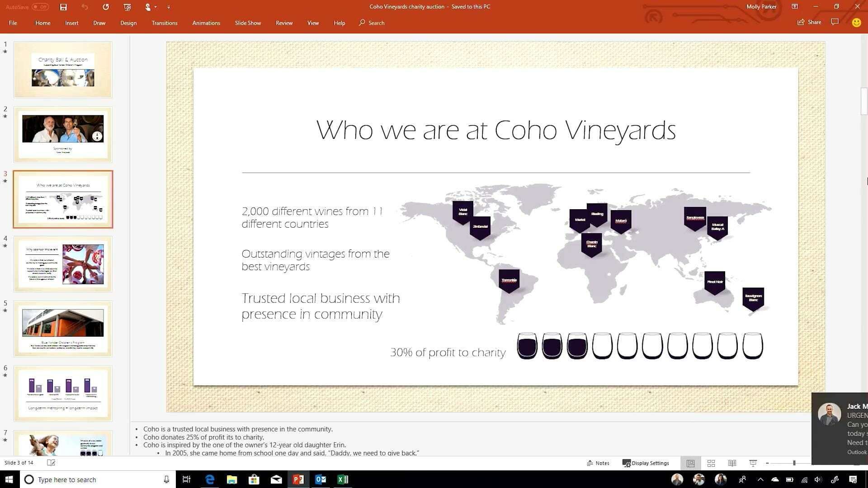868x488 pixels.
Task: Click the taskbar 'Type here to search' box
Action: coord(97,479)
